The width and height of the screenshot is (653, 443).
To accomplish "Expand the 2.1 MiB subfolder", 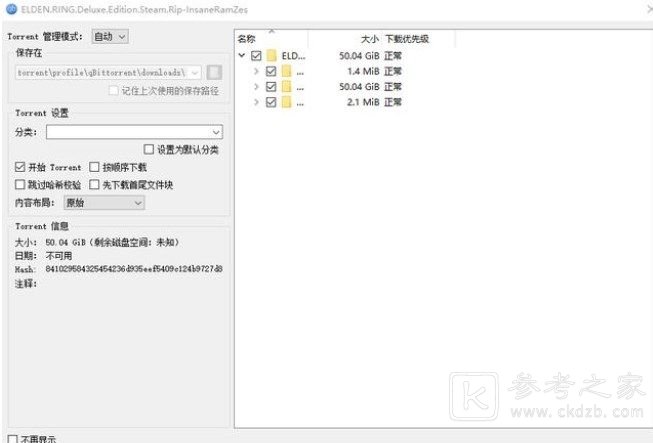I will [257, 102].
